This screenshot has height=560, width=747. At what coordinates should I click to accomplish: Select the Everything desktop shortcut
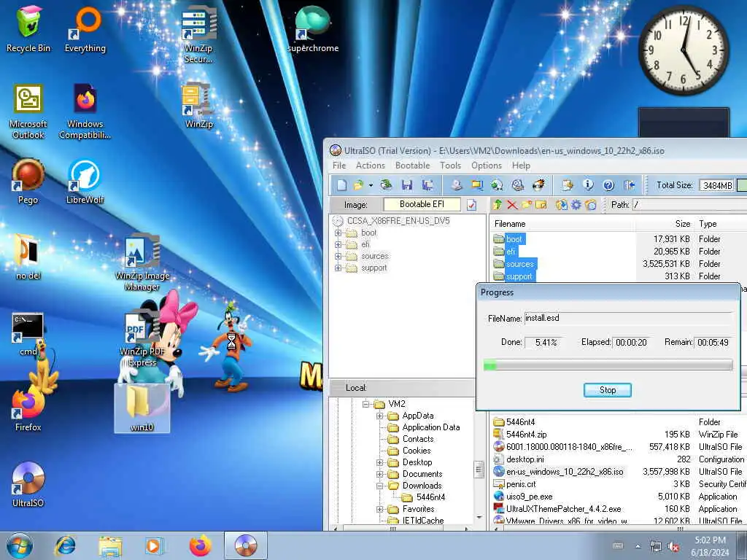pos(85,31)
